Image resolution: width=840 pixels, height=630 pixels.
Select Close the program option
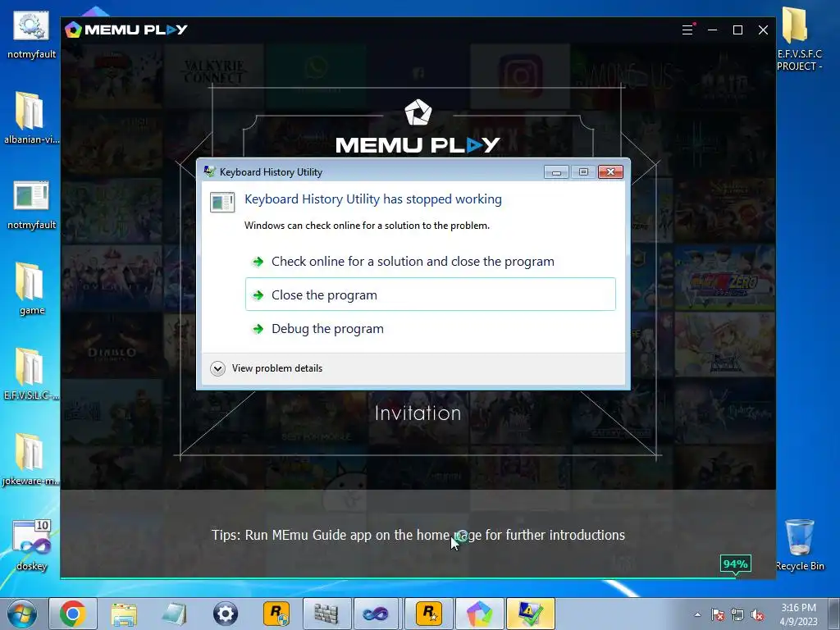click(430, 294)
